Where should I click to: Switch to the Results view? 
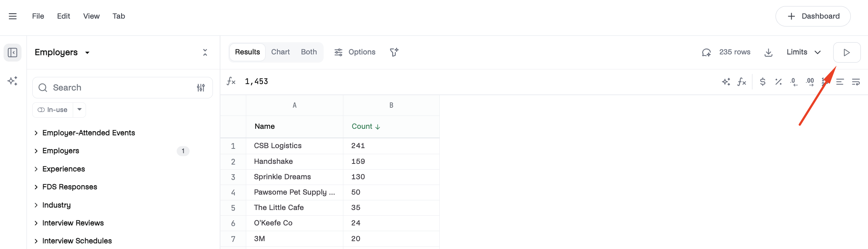(247, 52)
